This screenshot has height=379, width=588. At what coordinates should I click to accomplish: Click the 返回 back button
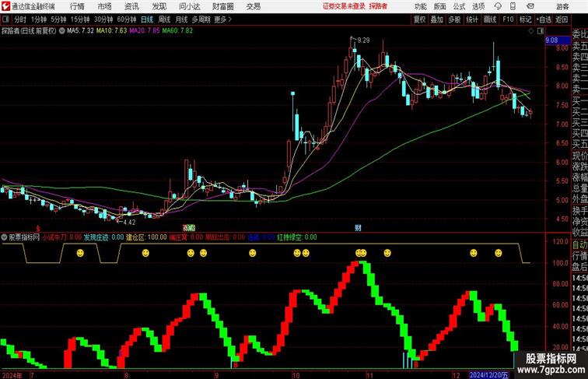point(562,19)
